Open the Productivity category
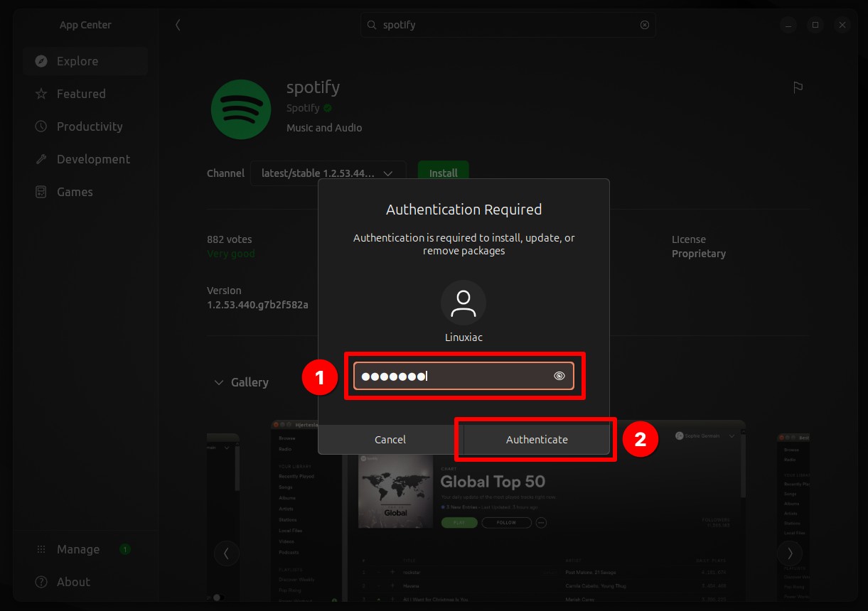Screen dimensions: 868x611 click(85, 126)
